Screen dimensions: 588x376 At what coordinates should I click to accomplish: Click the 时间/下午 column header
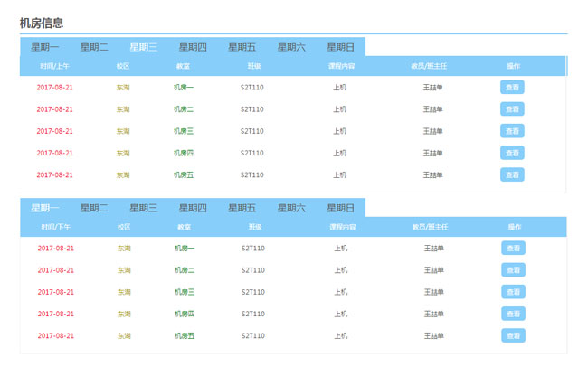[55, 227]
